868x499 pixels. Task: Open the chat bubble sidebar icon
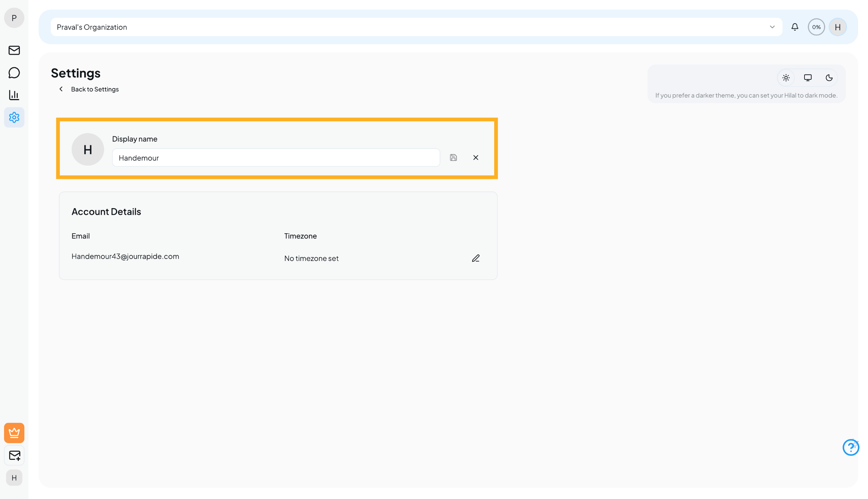[x=14, y=73]
